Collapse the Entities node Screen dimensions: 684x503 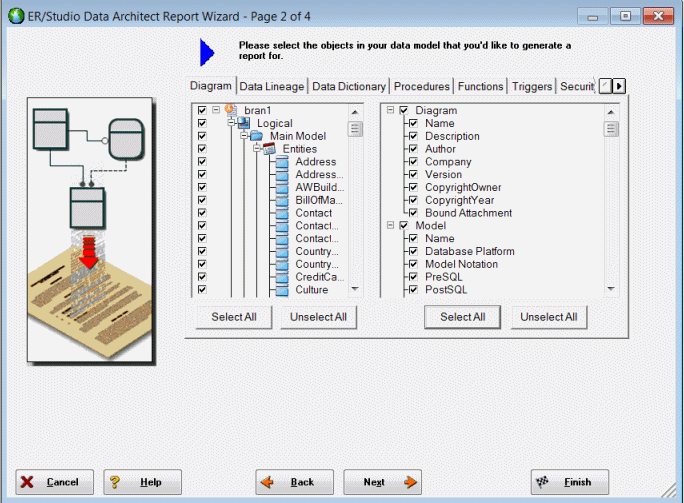(x=257, y=149)
